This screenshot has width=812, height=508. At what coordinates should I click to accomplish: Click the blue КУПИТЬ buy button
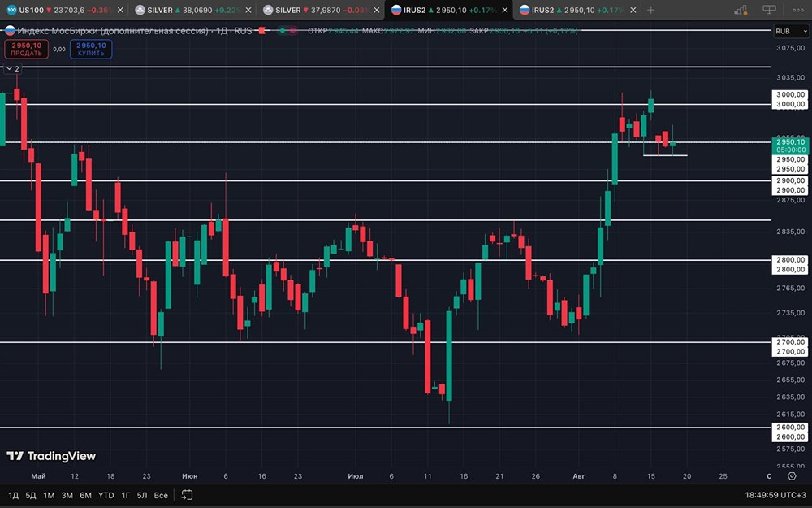coord(91,50)
